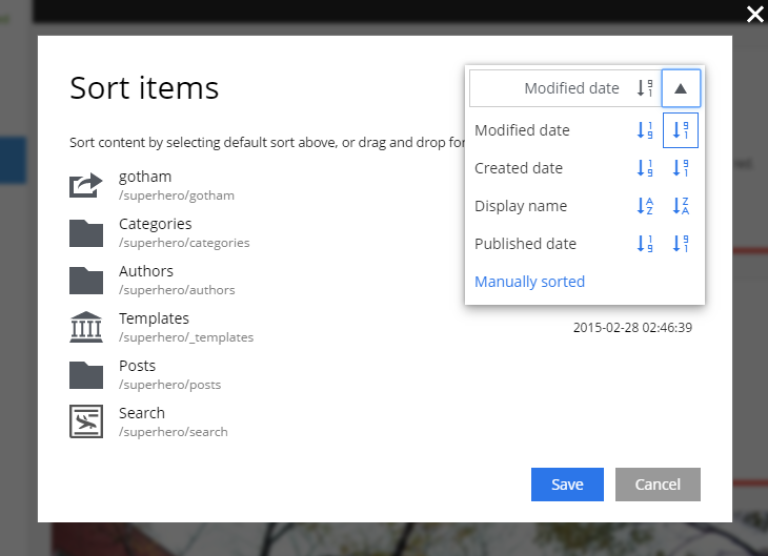
Task: Sort Modified date descending icon
Action: point(680,130)
